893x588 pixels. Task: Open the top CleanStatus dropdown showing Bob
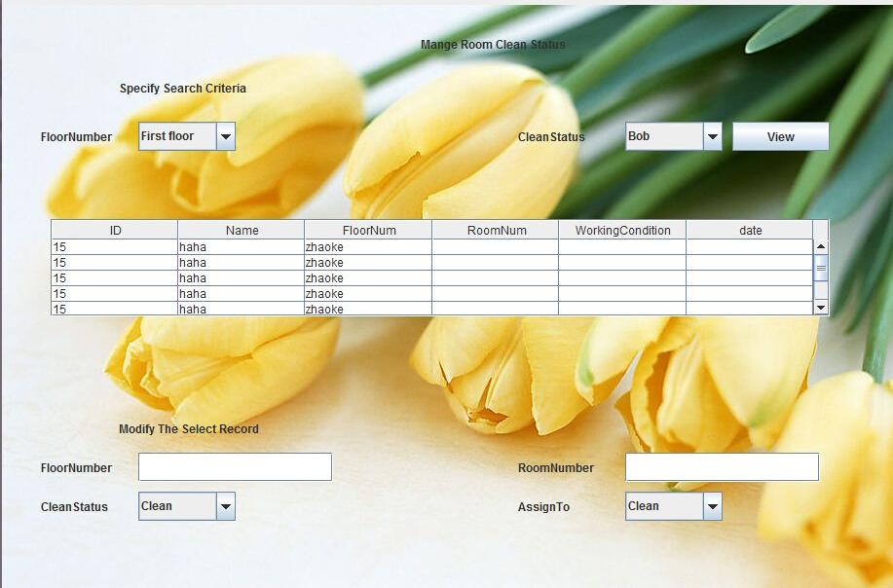point(712,136)
